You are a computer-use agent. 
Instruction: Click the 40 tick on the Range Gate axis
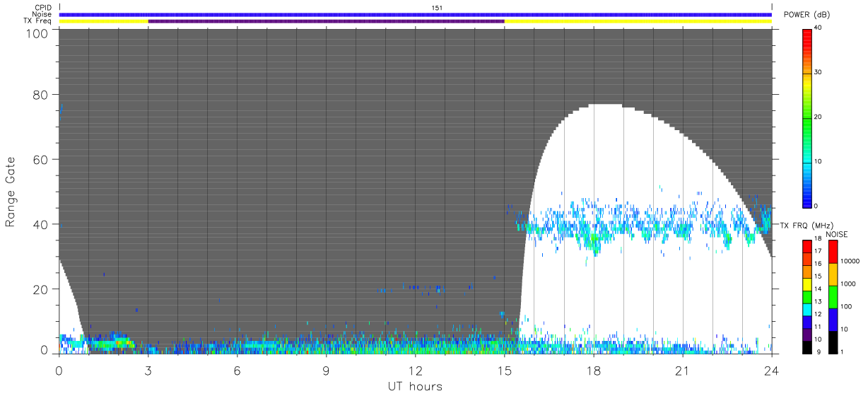tap(41, 224)
